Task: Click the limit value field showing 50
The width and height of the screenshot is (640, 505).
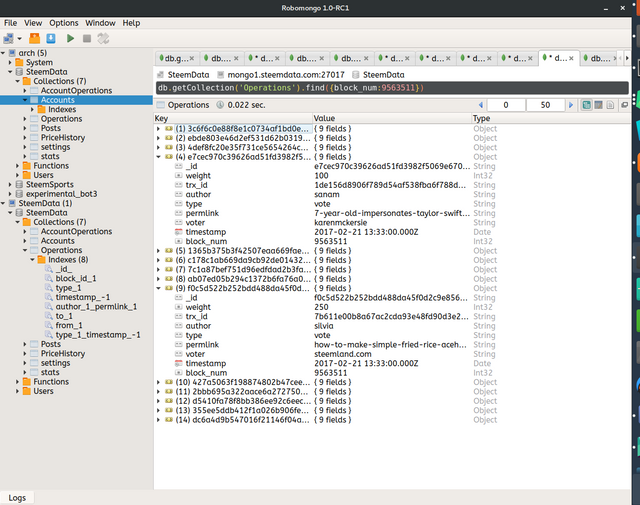Action: click(x=545, y=105)
